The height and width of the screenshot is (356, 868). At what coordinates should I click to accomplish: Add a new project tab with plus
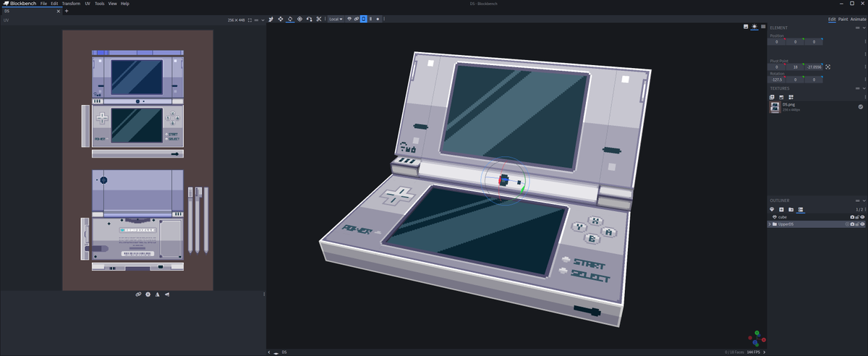(67, 12)
